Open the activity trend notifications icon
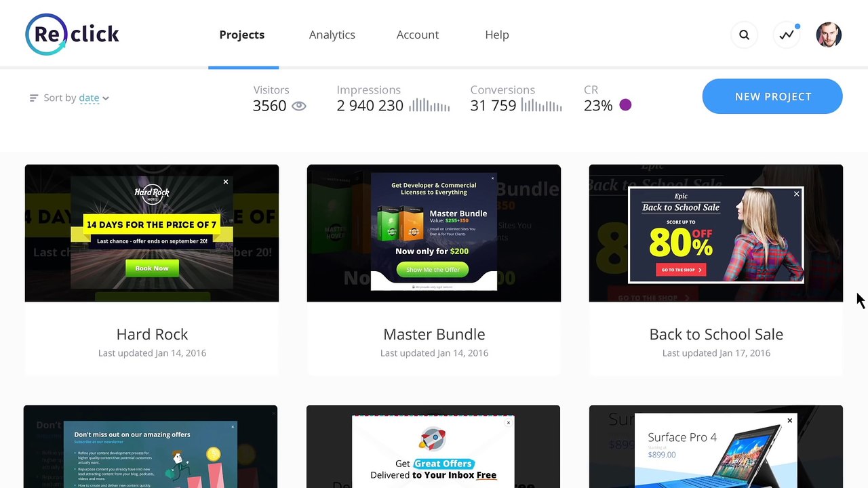This screenshot has height=488, width=868. click(787, 35)
